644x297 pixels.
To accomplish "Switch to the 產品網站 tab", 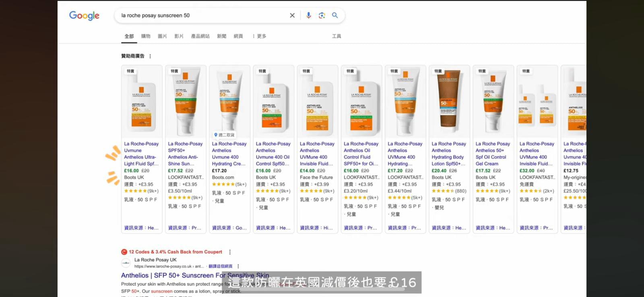I will [200, 36].
